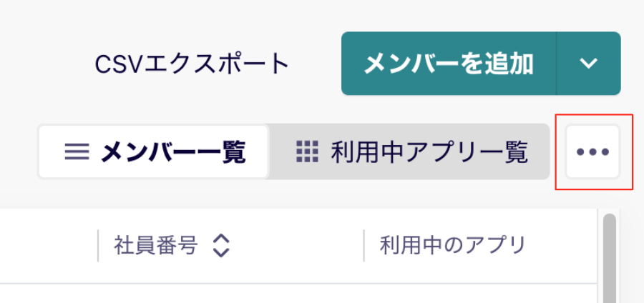Image resolution: width=644 pixels, height=303 pixels.
Task: Click the empty header cell left of 社員番号
Action: (49, 246)
